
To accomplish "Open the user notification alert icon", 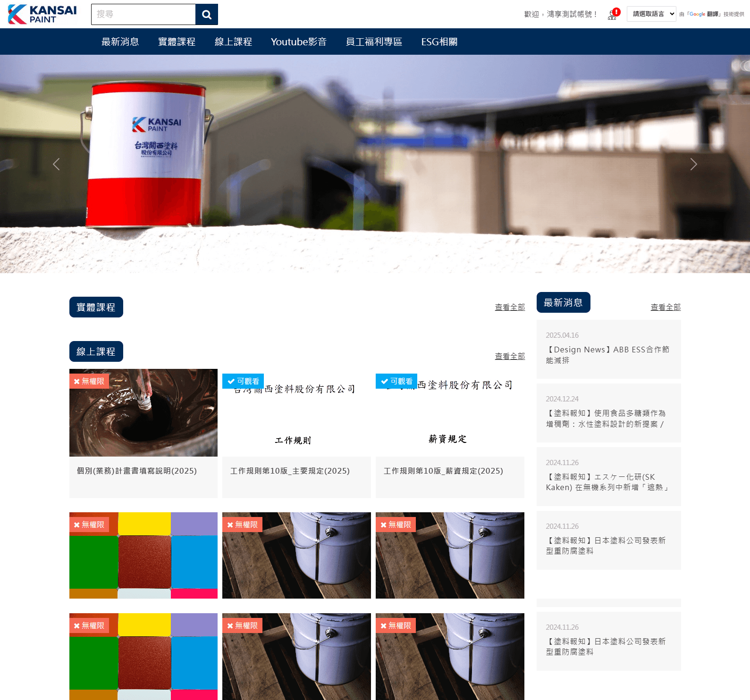I will [x=613, y=15].
